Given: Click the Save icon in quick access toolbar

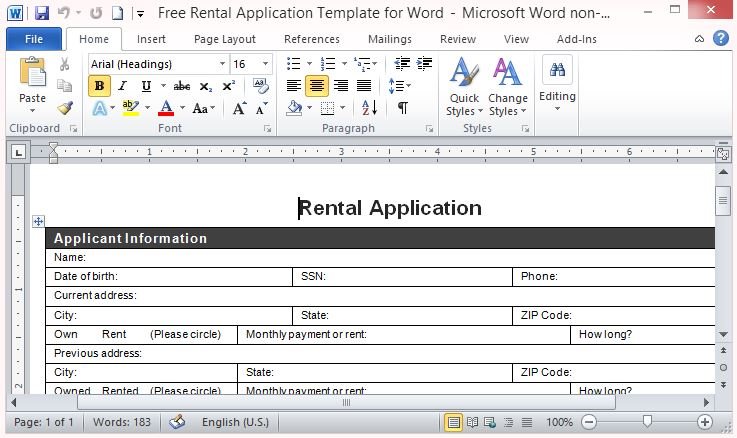Looking at the screenshot, I should (x=41, y=13).
